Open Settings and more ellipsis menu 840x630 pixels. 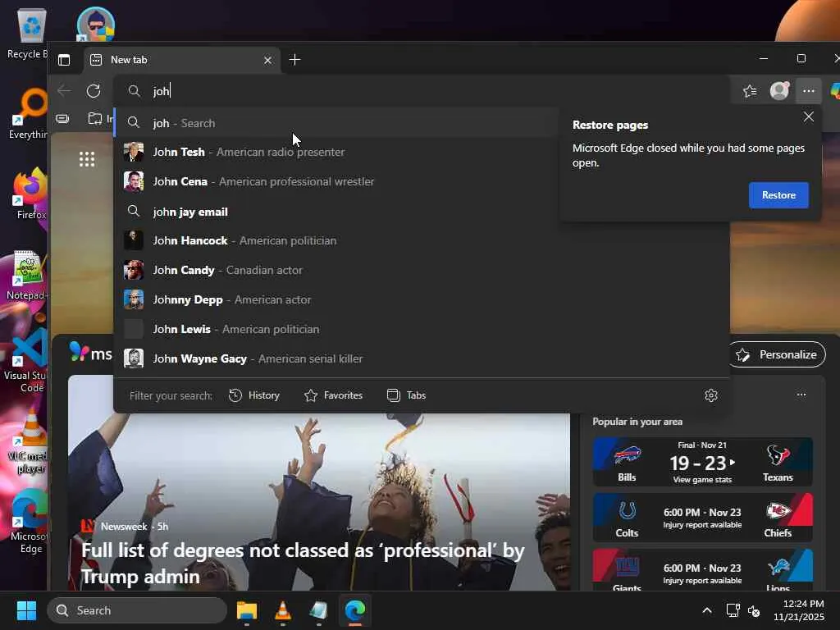809,91
